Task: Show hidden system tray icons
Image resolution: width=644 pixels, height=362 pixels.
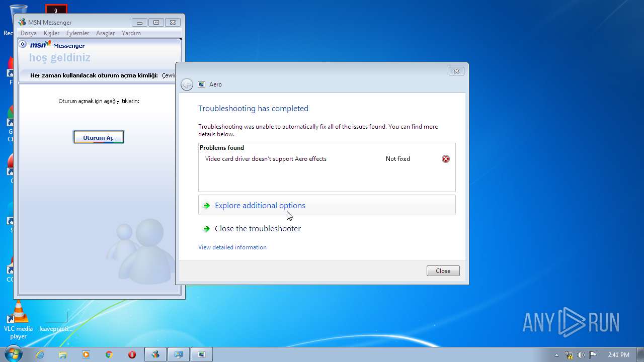Action: [556, 355]
